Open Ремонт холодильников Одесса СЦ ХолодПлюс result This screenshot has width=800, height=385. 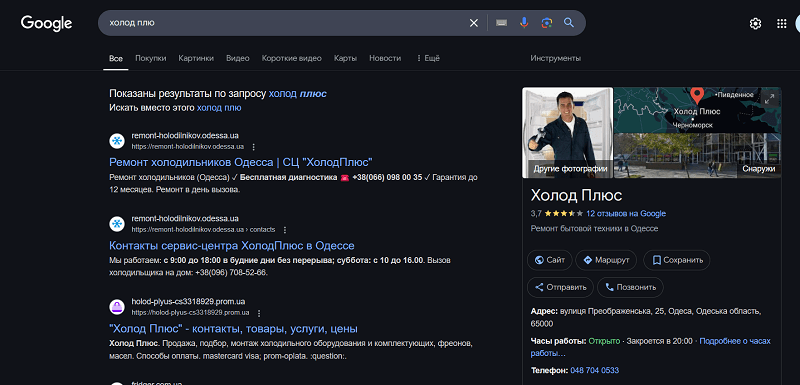click(x=241, y=163)
